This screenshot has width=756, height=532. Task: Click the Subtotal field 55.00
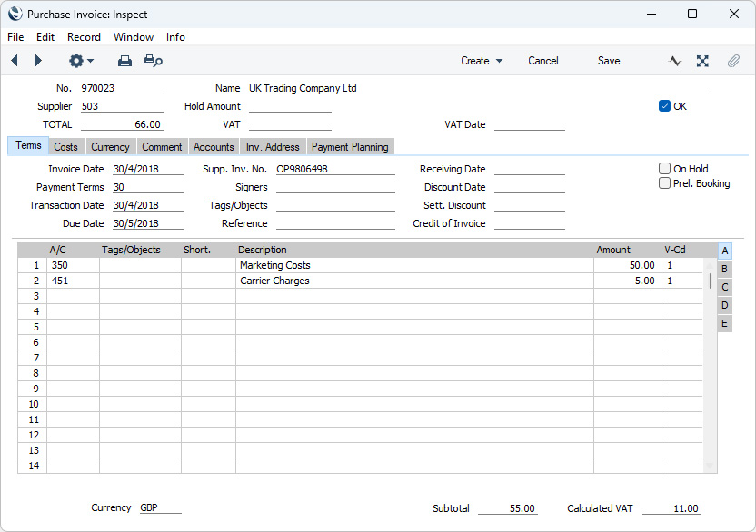point(508,508)
